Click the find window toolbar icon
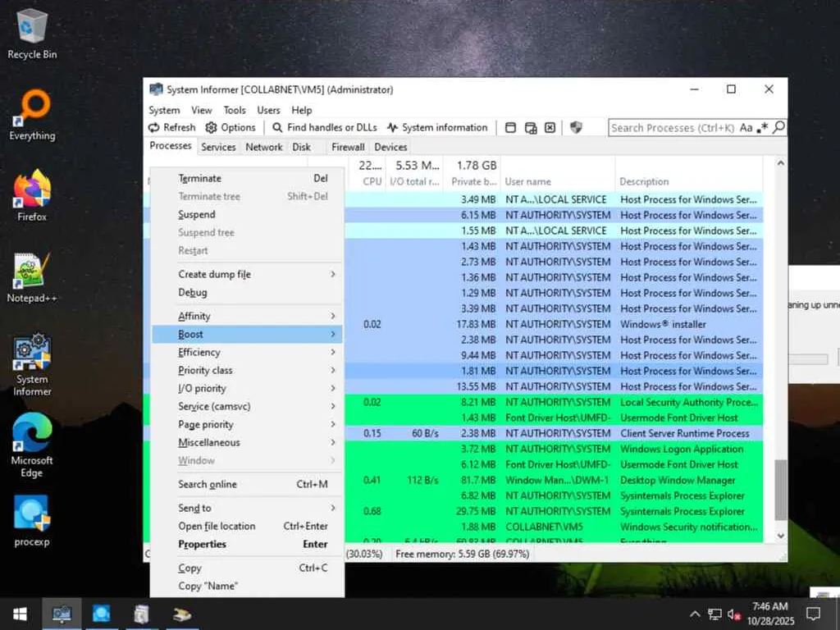The image size is (840, 630). [531, 127]
